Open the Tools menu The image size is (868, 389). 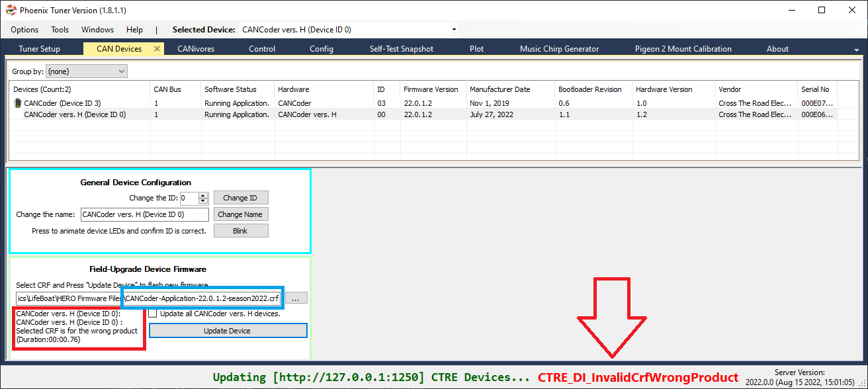point(60,30)
